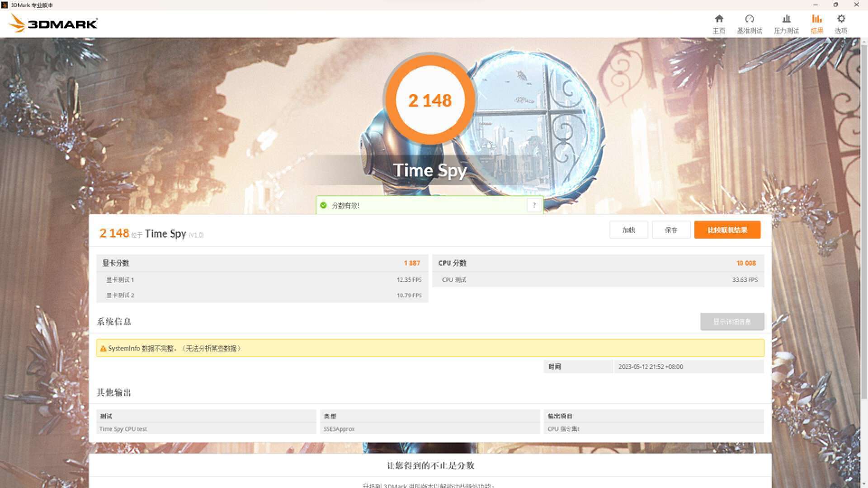The image size is (868, 488).
Task: Click the orange compare online results button
Action: point(727,230)
